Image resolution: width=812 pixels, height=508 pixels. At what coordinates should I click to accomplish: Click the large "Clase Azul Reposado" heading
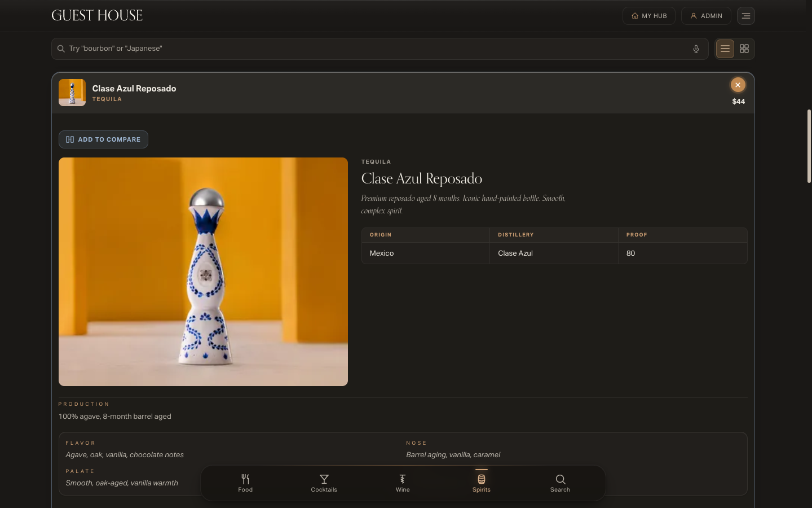(x=422, y=179)
